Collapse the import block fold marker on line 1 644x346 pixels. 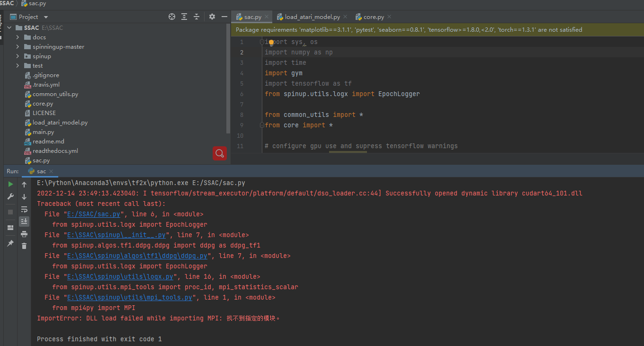pos(262,42)
